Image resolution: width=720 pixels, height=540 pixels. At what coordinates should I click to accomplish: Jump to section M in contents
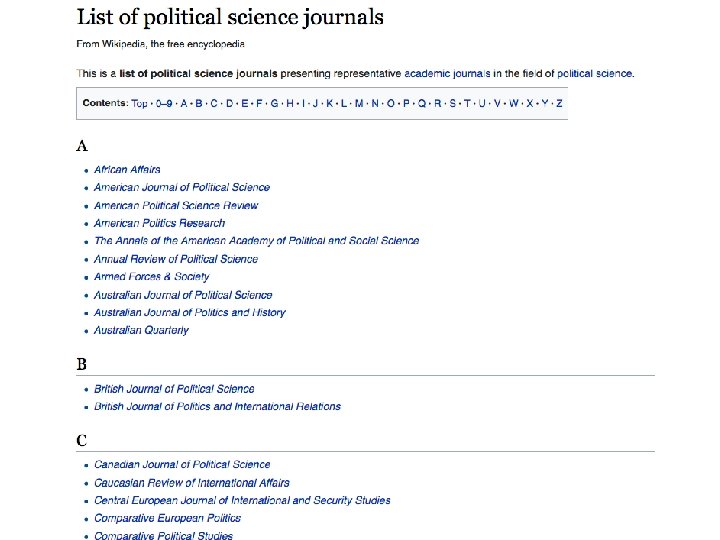359,103
